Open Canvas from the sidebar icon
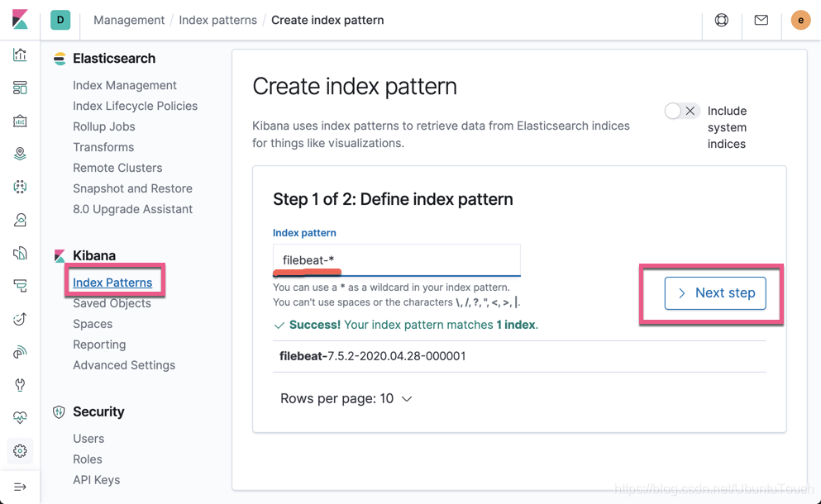This screenshot has width=821, height=504. tap(20, 121)
